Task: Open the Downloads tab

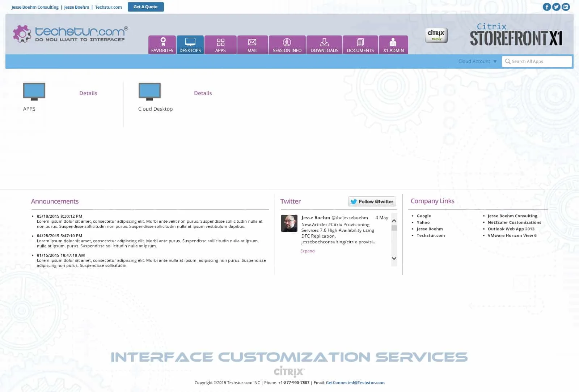Action: [324, 45]
